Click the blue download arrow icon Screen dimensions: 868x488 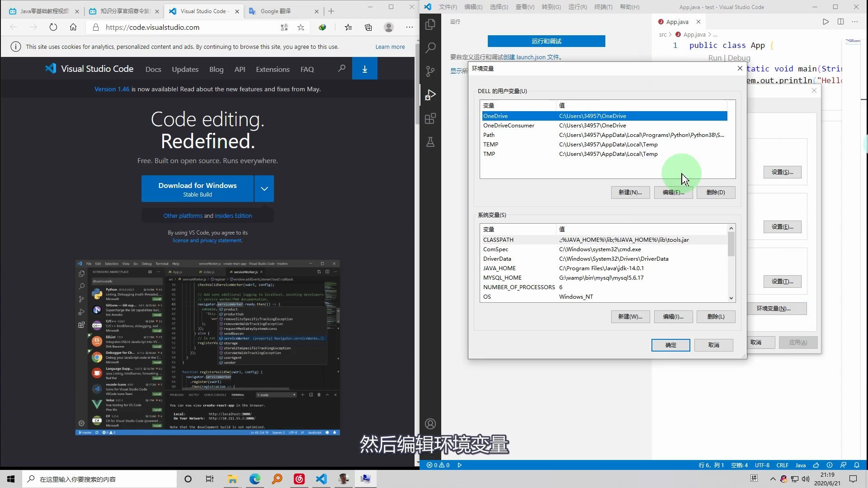click(364, 69)
